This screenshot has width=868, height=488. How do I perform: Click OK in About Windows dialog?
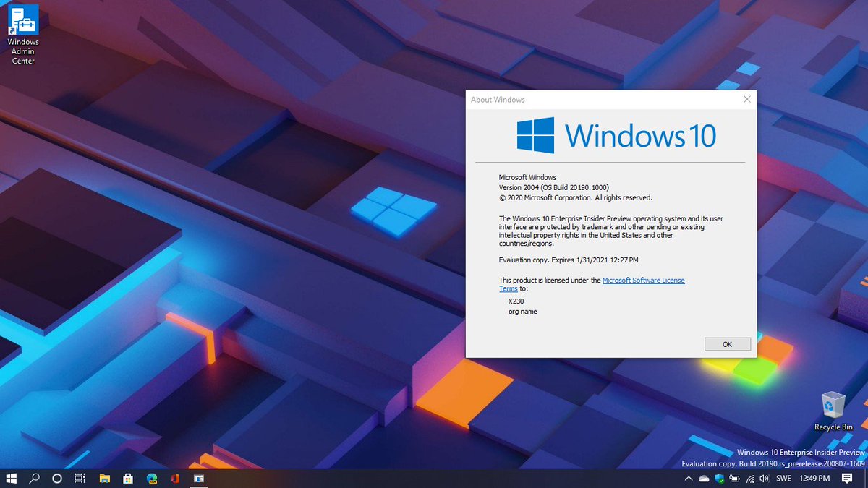[x=727, y=344]
